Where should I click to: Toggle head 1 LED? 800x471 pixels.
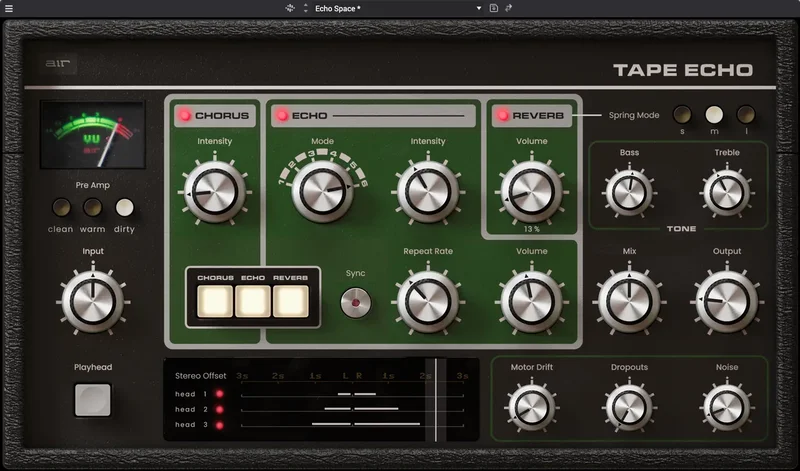coord(220,394)
